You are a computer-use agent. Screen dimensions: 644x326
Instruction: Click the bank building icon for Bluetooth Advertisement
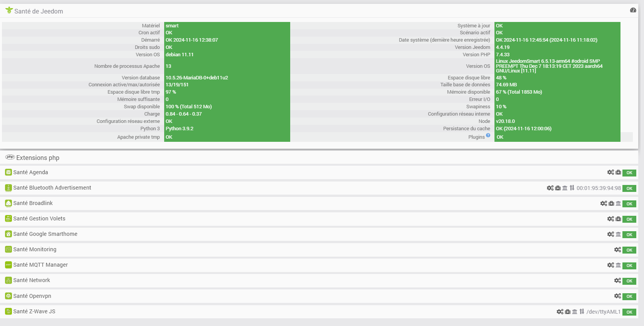point(565,188)
